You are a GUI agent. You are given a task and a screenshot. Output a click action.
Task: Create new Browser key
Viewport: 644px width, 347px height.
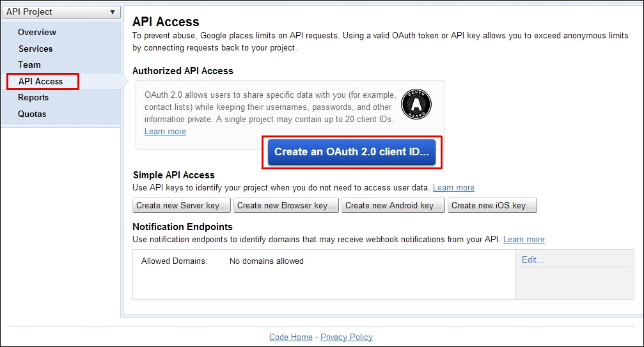[286, 205]
